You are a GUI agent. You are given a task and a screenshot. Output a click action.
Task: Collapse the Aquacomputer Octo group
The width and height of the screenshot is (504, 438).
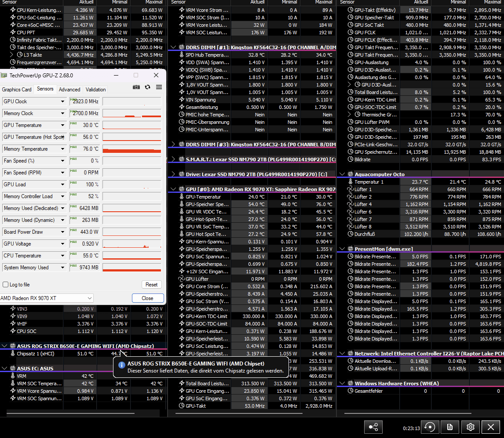(342, 174)
